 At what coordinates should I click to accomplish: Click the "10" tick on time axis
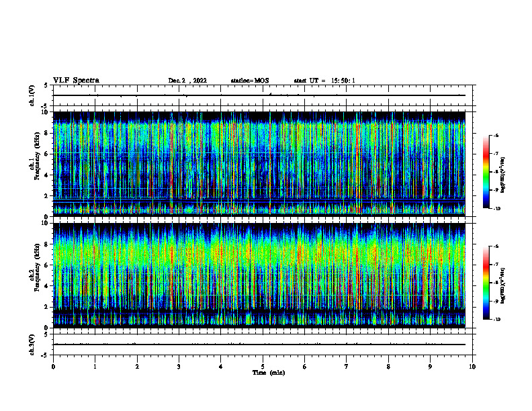click(472, 367)
